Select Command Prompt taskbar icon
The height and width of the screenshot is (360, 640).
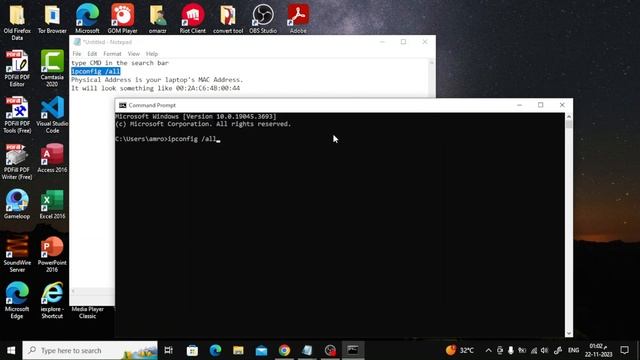pos(353,350)
